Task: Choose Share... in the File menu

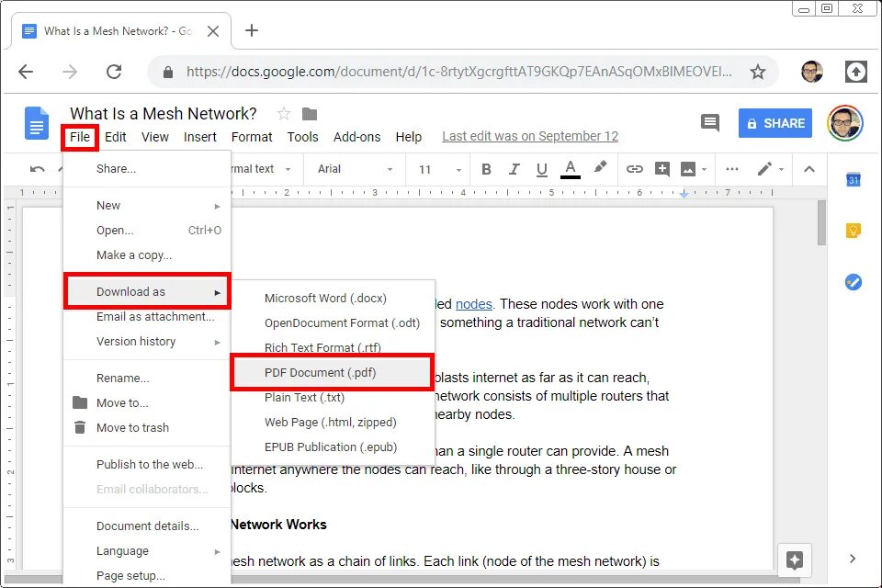Action: tap(147, 169)
